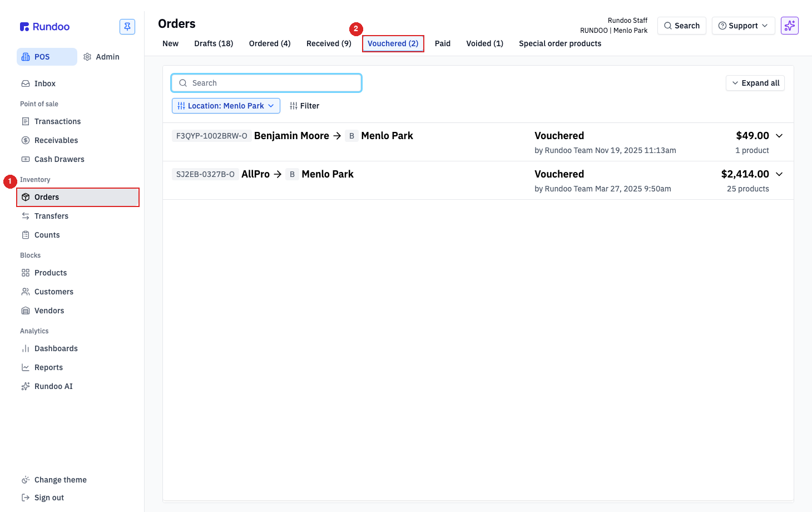This screenshot has width=812, height=512.
Task: Click the Transfers arrows icon
Action: (26, 216)
